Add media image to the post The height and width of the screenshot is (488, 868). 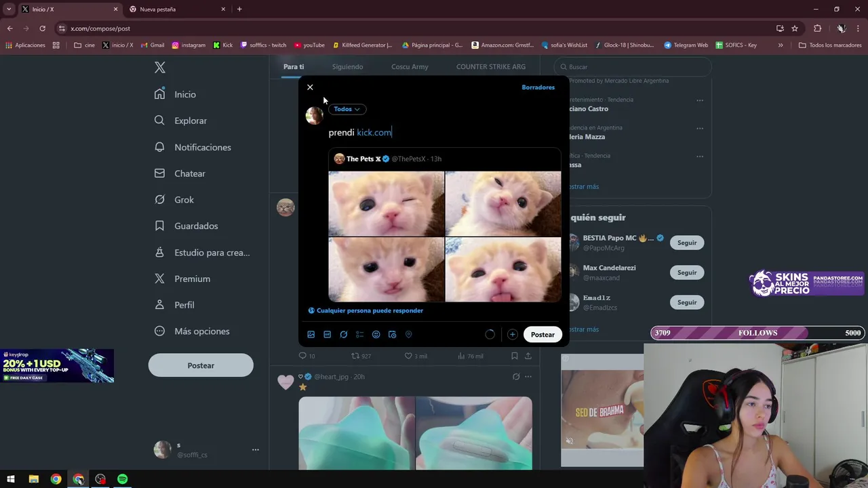click(x=311, y=334)
